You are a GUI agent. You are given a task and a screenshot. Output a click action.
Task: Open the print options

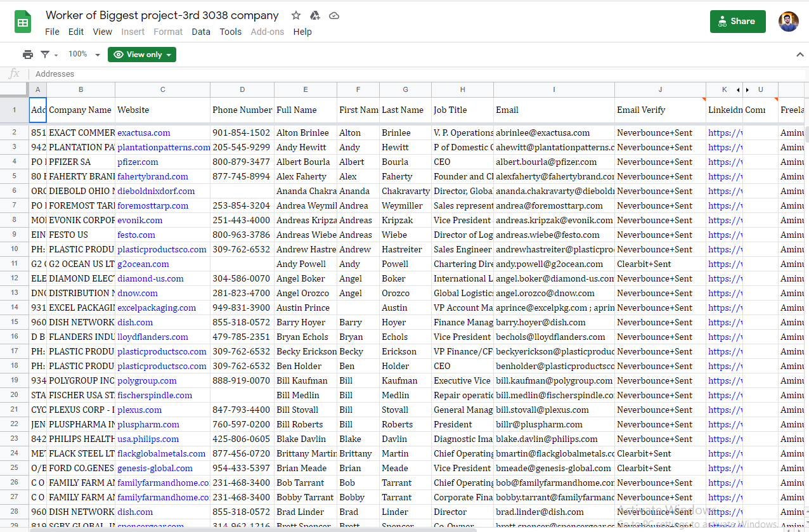[x=27, y=54]
